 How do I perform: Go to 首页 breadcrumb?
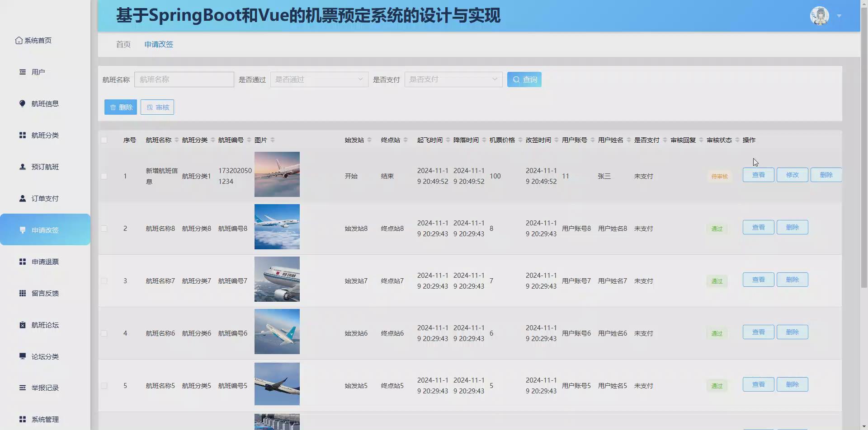[123, 44]
